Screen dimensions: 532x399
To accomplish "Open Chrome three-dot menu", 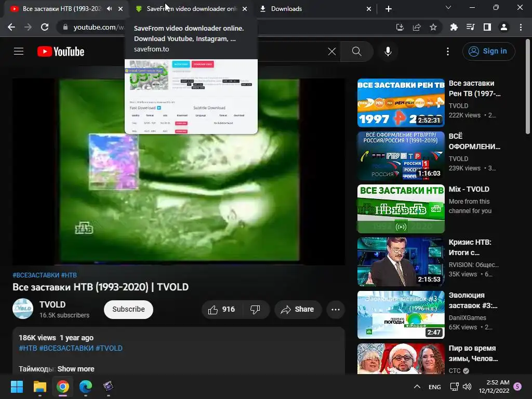I will pyautogui.click(x=521, y=27).
